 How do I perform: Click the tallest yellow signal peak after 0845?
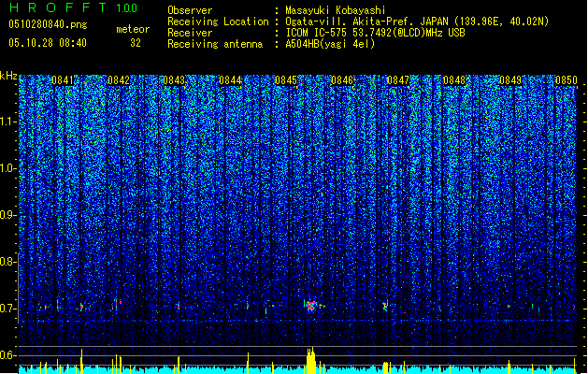(x=310, y=360)
